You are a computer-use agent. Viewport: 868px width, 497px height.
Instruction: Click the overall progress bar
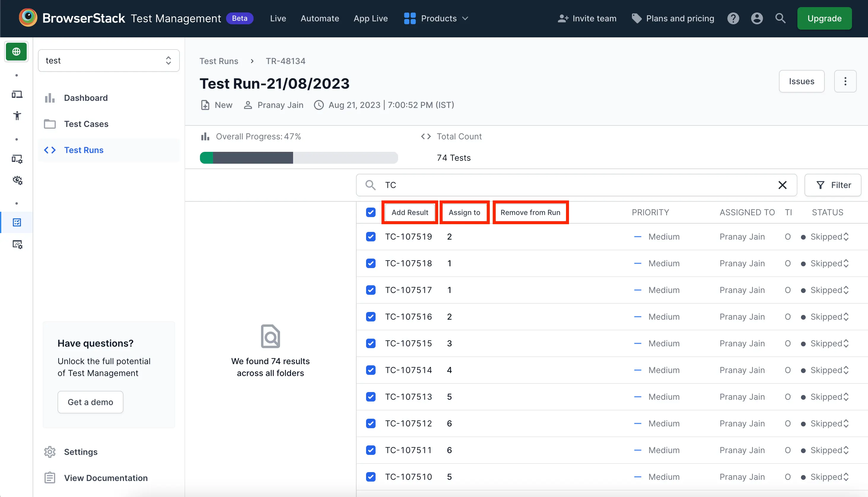298,158
